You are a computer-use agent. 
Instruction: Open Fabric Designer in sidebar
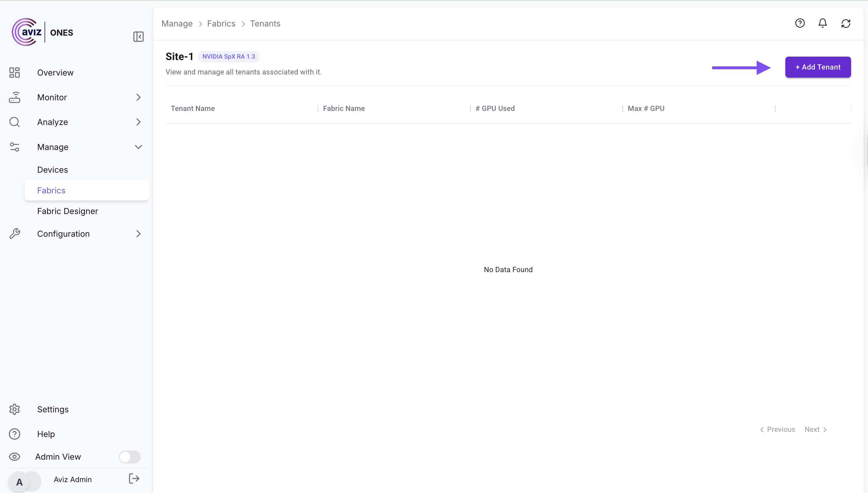click(68, 211)
